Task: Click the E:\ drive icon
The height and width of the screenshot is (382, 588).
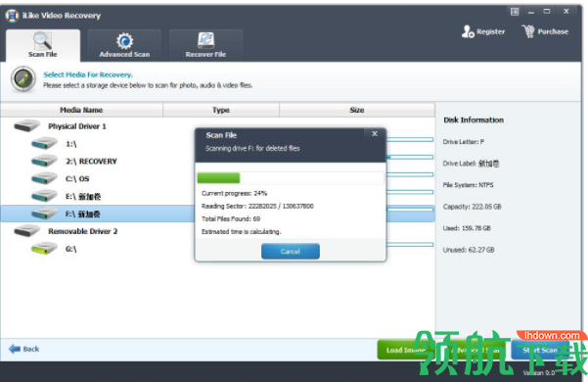Action: [x=44, y=196]
